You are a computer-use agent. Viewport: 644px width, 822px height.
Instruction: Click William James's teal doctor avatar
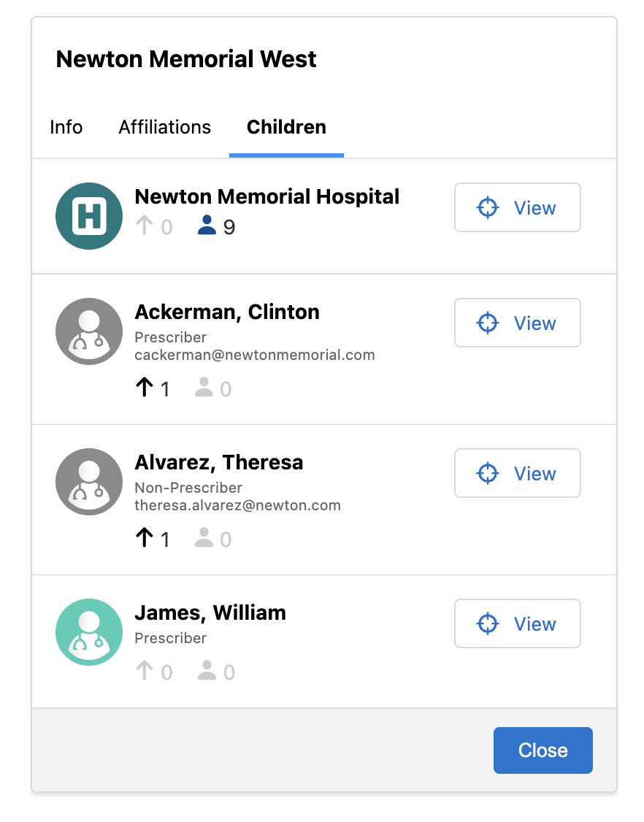(x=89, y=632)
